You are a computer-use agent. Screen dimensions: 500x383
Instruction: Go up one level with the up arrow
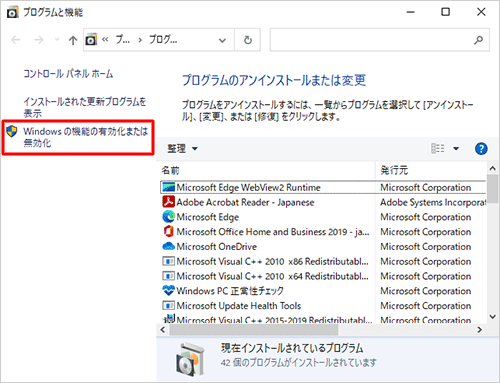(73, 40)
